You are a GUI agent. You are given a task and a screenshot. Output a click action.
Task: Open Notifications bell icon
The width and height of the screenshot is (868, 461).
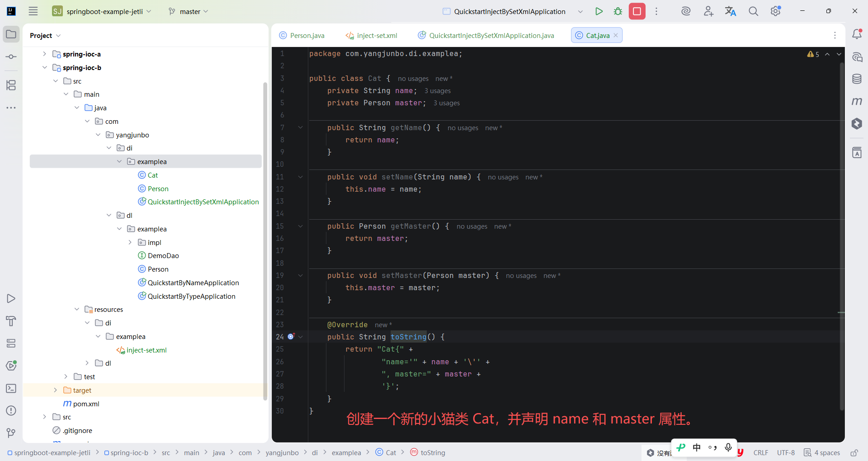tap(857, 34)
